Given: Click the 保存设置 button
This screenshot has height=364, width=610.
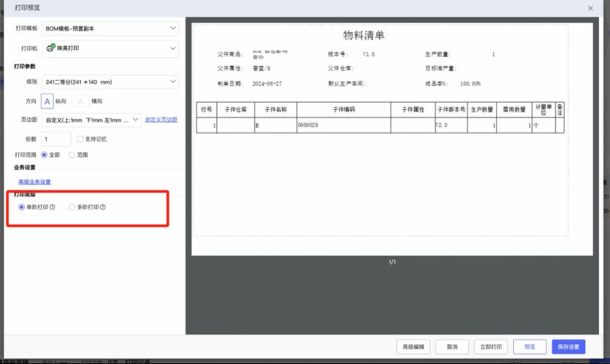Looking at the screenshot, I should coord(568,346).
